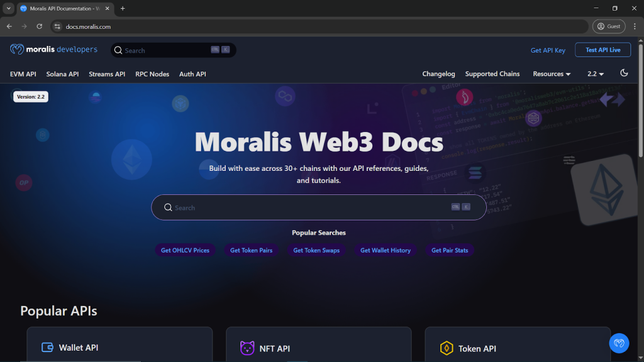This screenshot has height=362, width=644.
Task: Reload the page with refresh icon
Action: 40,26
